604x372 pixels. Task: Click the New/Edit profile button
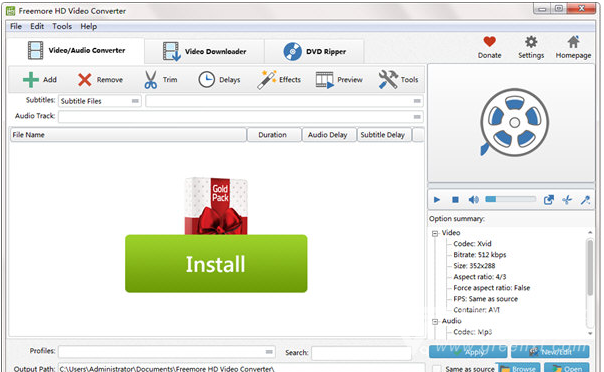(550, 352)
